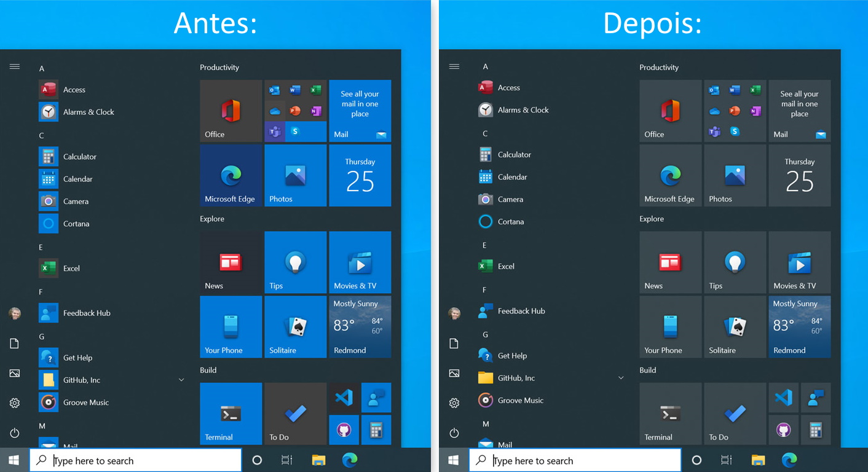Expand the hamburger menu in Antes Start menu
The height and width of the screenshot is (472, 868).
point(15,66)
